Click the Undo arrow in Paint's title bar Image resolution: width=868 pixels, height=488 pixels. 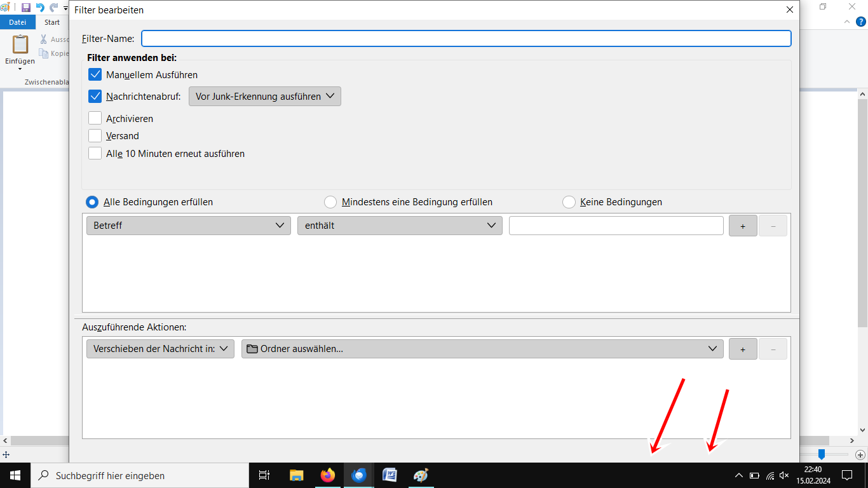[40, 8]
